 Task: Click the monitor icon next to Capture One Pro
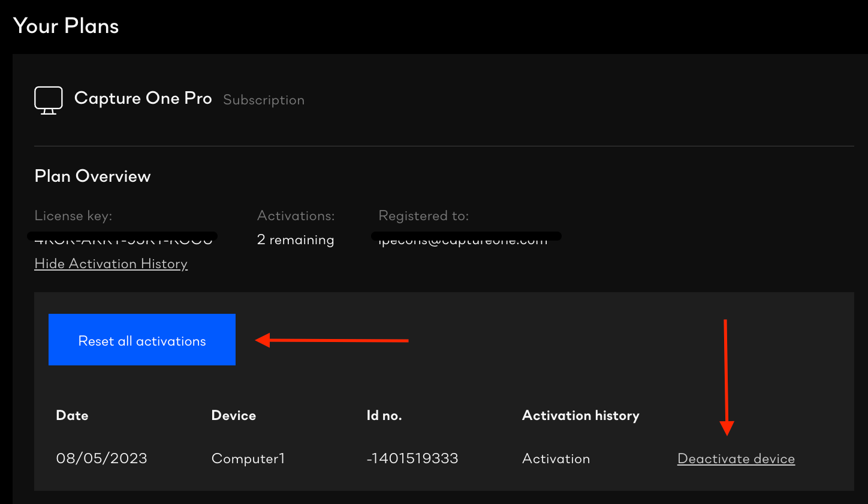click(x=48, y=100)
